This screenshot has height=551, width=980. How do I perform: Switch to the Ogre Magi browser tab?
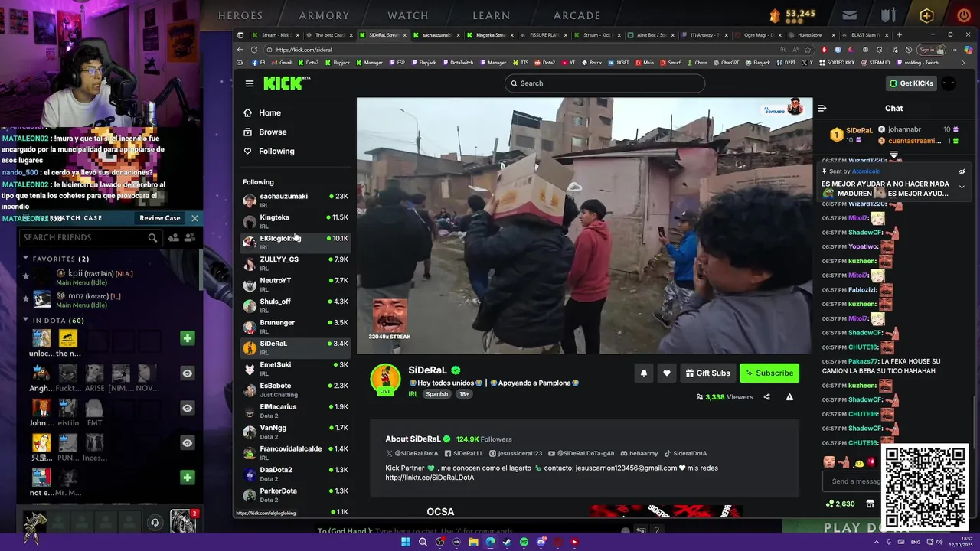pyautogui.click(x=758, y=35)
